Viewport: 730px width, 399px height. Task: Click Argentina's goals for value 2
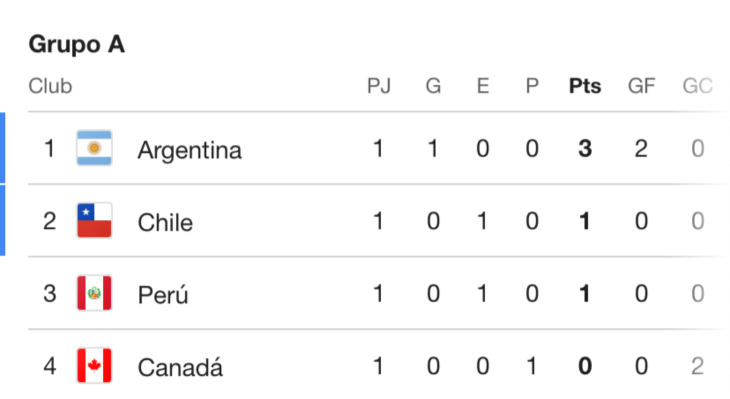(x=641, y=149)
